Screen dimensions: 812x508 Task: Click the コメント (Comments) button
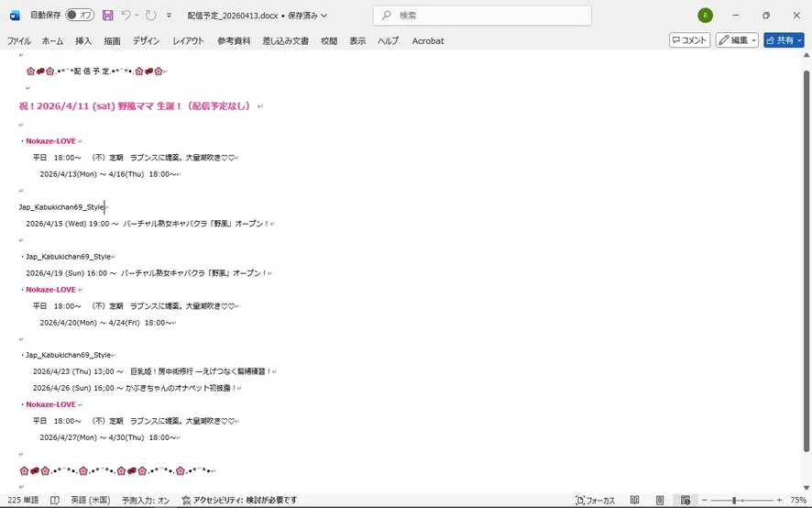(689, 40)
